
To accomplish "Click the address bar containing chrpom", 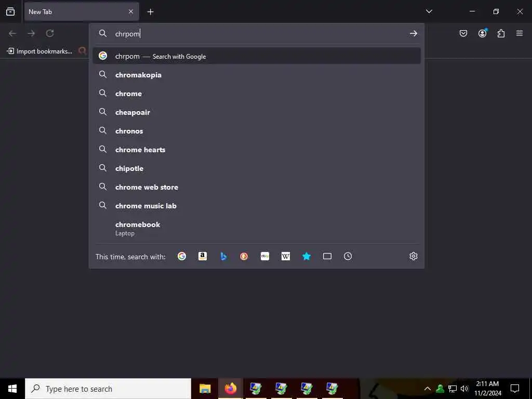I will pyautogui.click(x=258, y=34).
